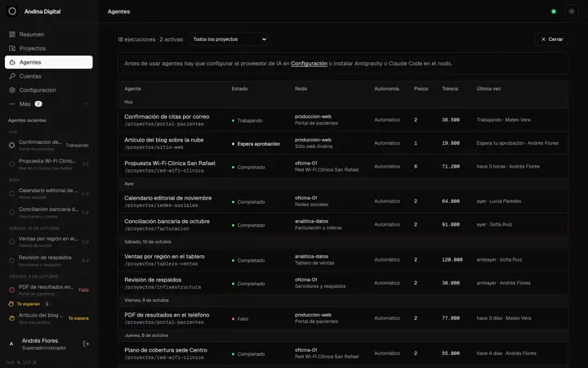Open recent agent Ventas por región en el... in sidebar
Viewport: 588px width, 368px height.
pyautogui.click(x=49, y=242)
